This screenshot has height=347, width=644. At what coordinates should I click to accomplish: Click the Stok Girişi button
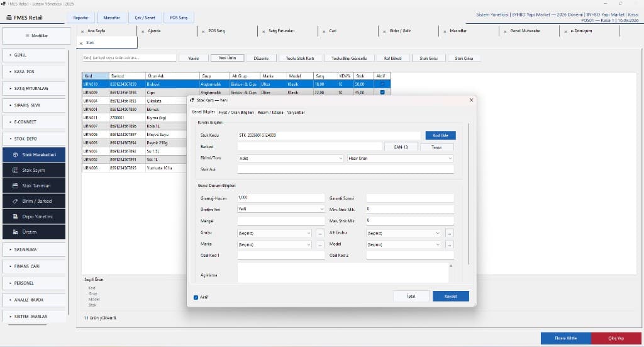[x=428, y=59]
